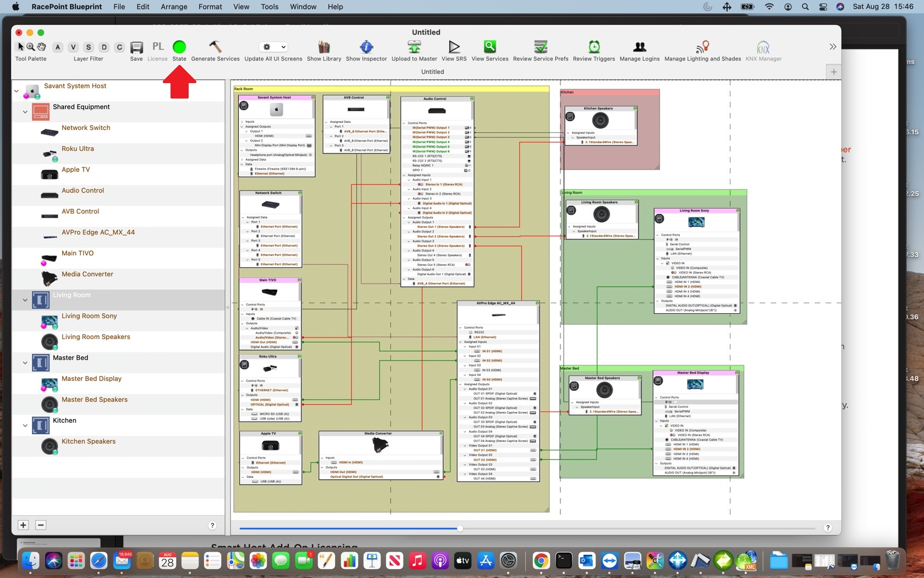
Task: Collapse the Living Room group in sidebar
Action: (x=25, y=300)
